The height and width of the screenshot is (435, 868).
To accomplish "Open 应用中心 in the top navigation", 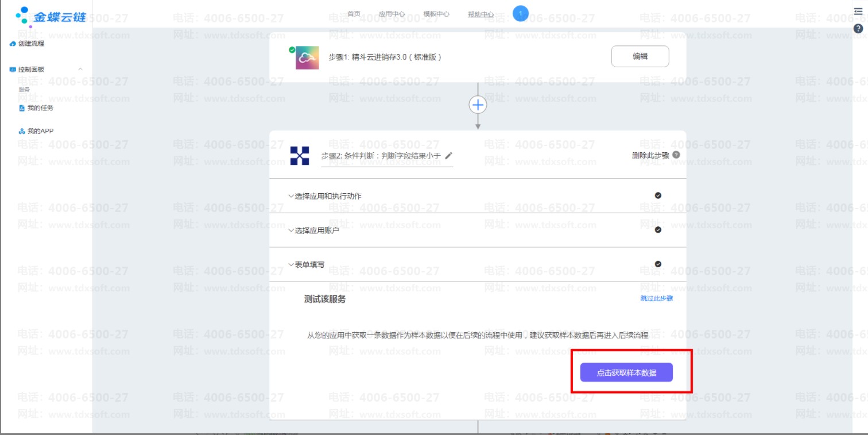I will [392, 14].
